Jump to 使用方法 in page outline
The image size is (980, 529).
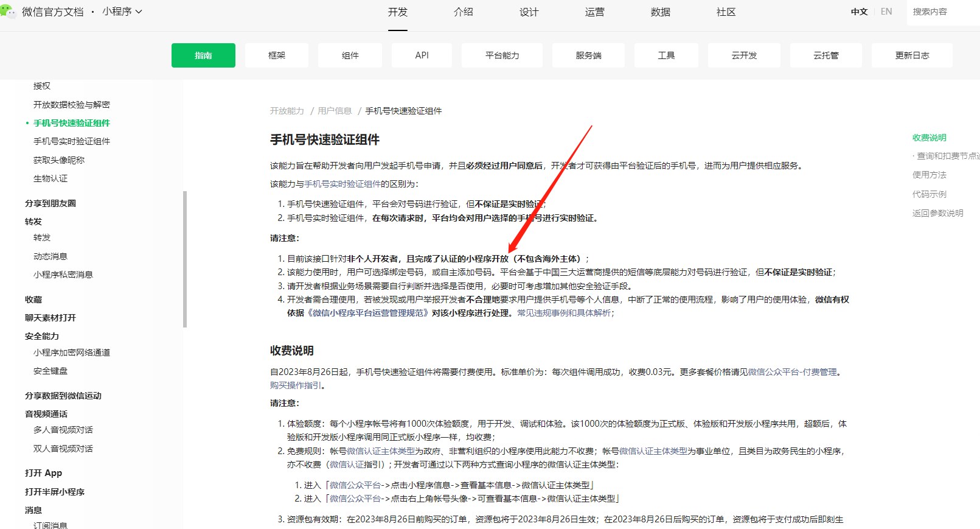[930, 175]
